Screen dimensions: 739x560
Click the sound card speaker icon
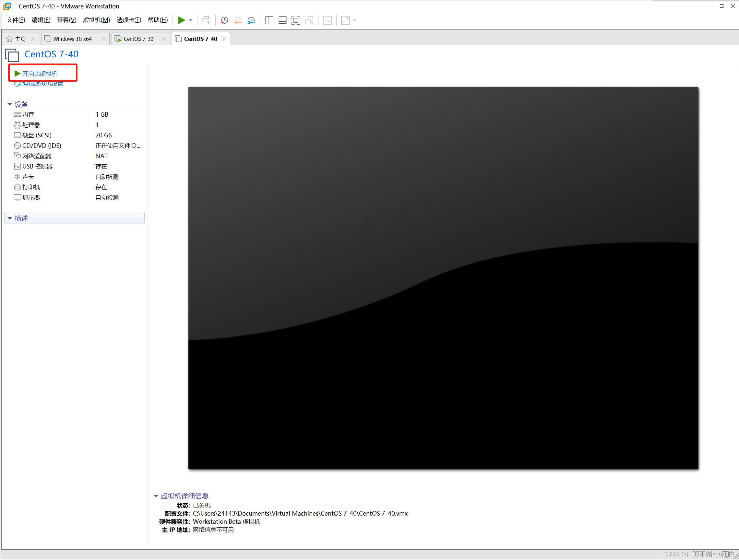[18, 177]
